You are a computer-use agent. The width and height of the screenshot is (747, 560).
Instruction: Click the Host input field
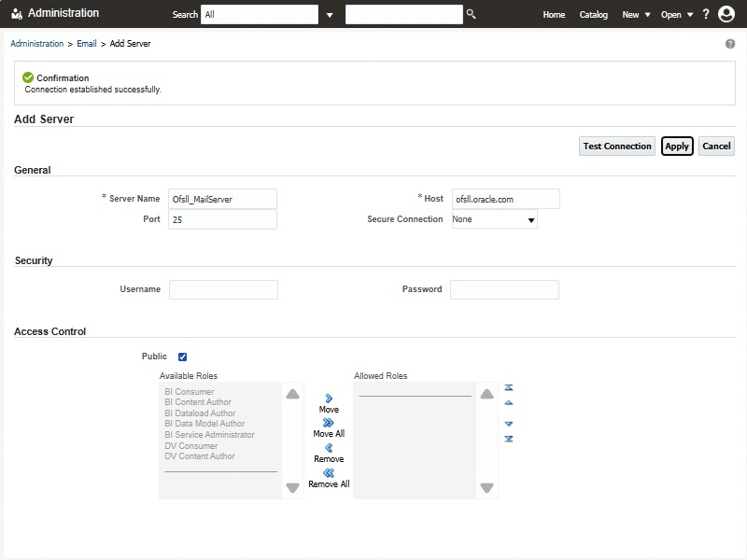505,199
